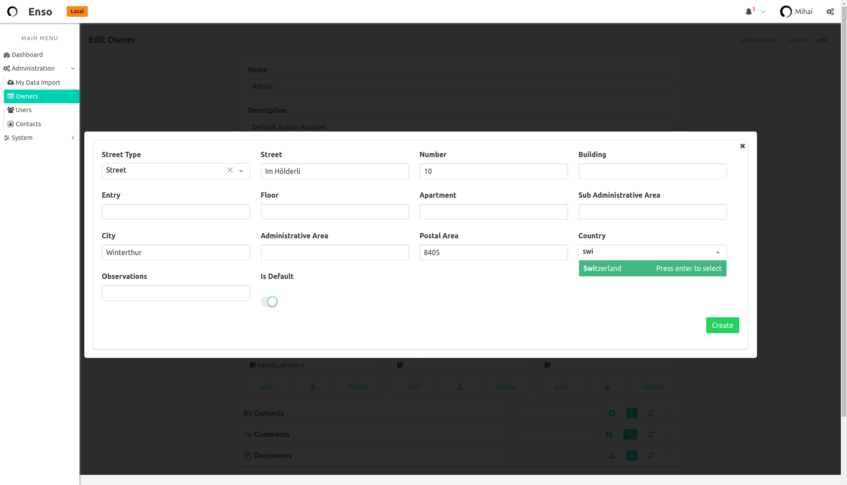Collapse the Comments section chevron
This screenshot has height=485, width=847.
(x=670, y=434)
